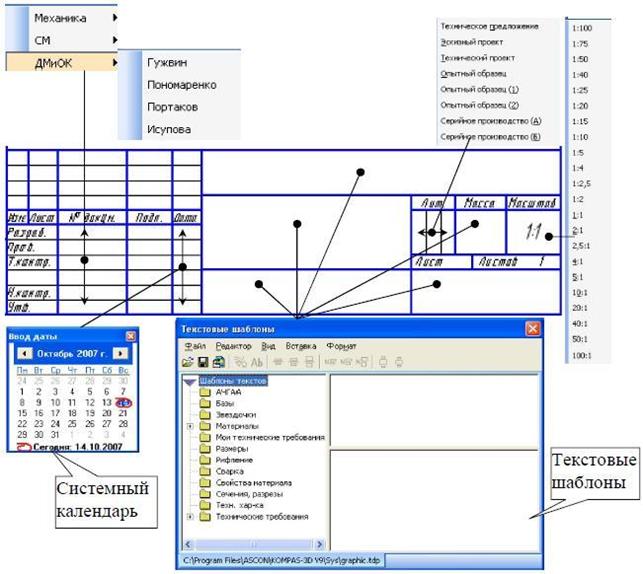The height and width of the screenshot is (574, 643).
Task: Click the third toolbar icon beside the Save icon
Action: click(x=219, y=362)
